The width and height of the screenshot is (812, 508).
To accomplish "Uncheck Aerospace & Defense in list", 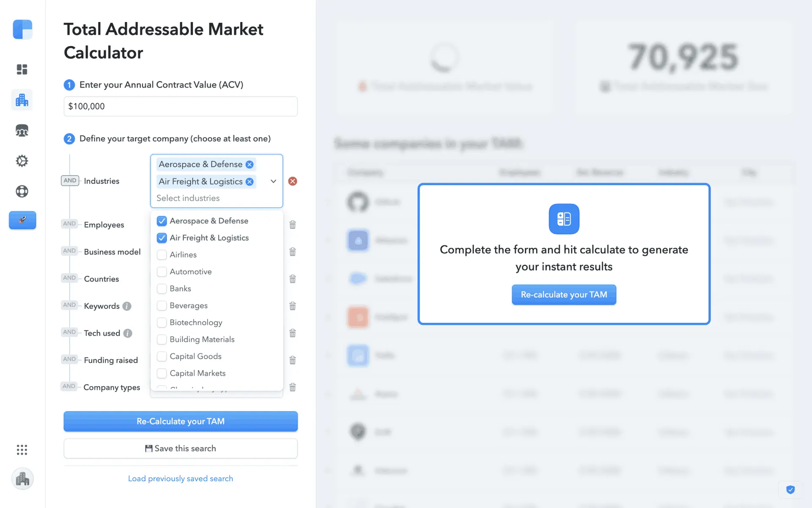I will 162,221.
